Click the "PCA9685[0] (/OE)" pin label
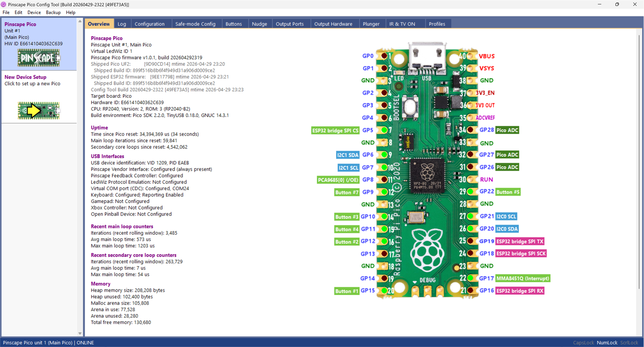The width and height of the screenshot is (644, 347). click(338, 180)
